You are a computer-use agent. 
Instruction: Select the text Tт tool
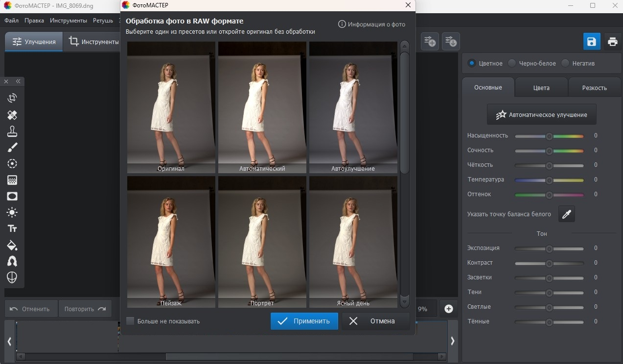point(12,228)
